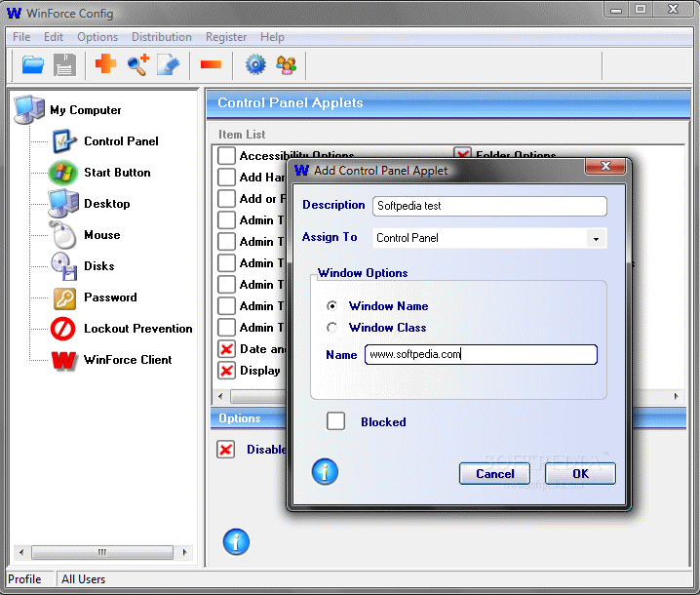Maximize the WinForce Config window
Screen dimensions: 700x595
pos(641,10)
